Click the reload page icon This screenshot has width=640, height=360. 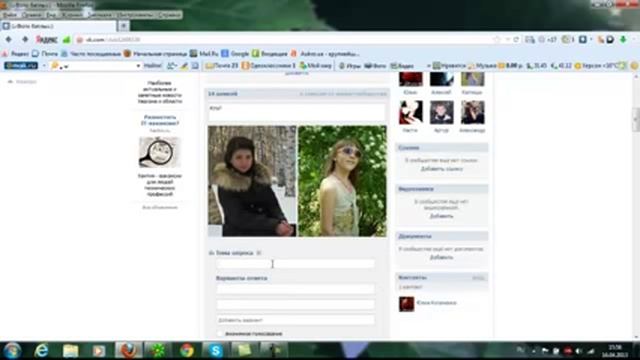tap(516, 40)
